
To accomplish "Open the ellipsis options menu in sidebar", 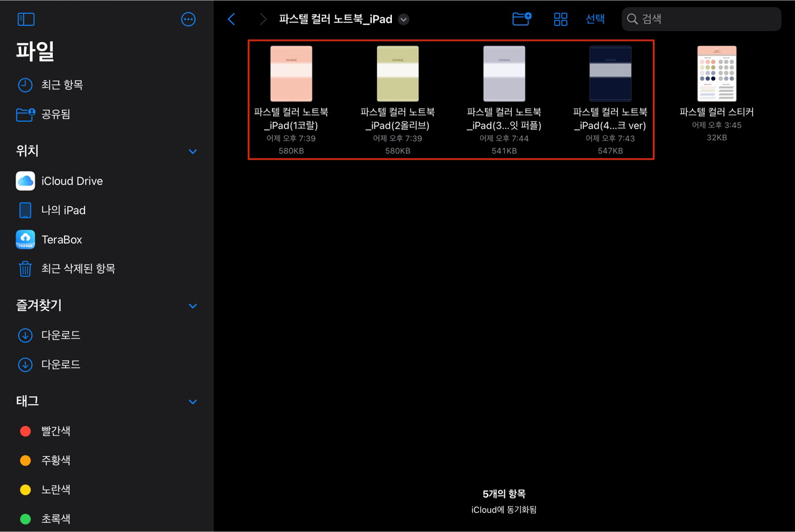I will point(188,19).
